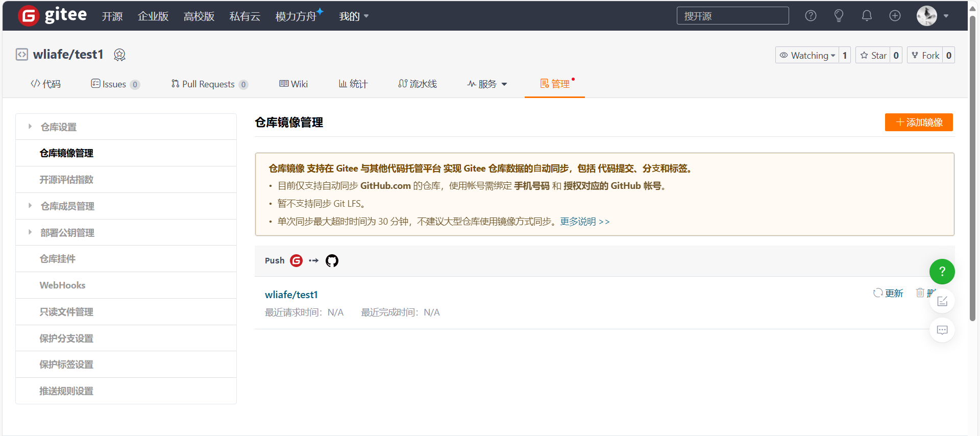This screenshot has height=436, width=980.
Task: Click the GitHub octocat icon in Push row
Action: [x=332, y=261]
